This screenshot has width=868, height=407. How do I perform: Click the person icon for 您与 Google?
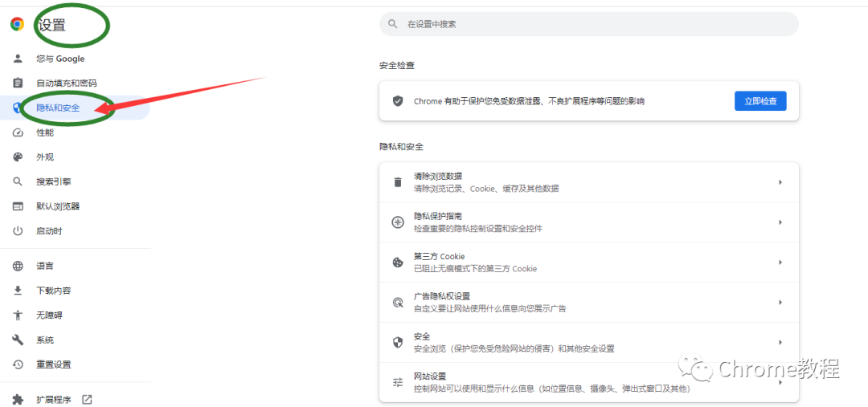pos(18,59)
